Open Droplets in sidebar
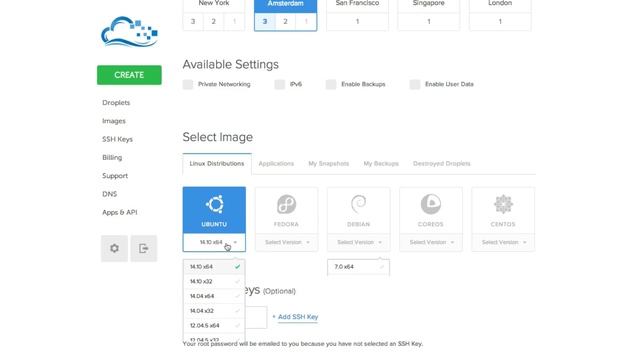The image size is (640, 360). click(x=116, y=103)
